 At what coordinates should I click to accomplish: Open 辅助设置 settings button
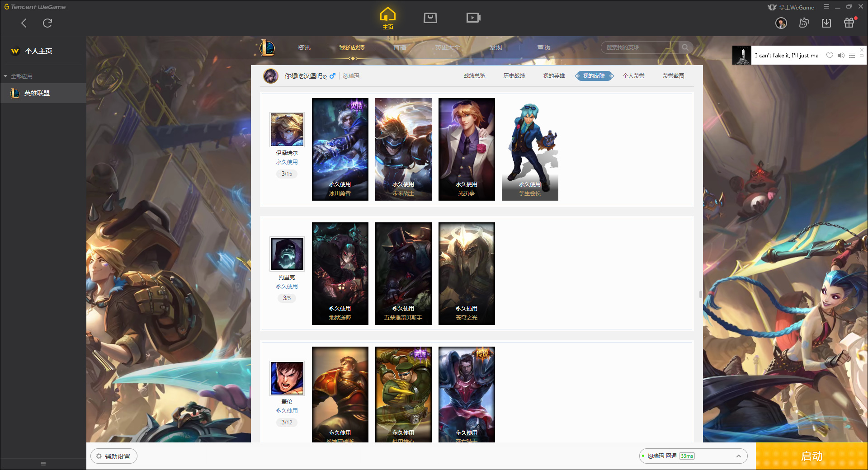click(114, 456)
